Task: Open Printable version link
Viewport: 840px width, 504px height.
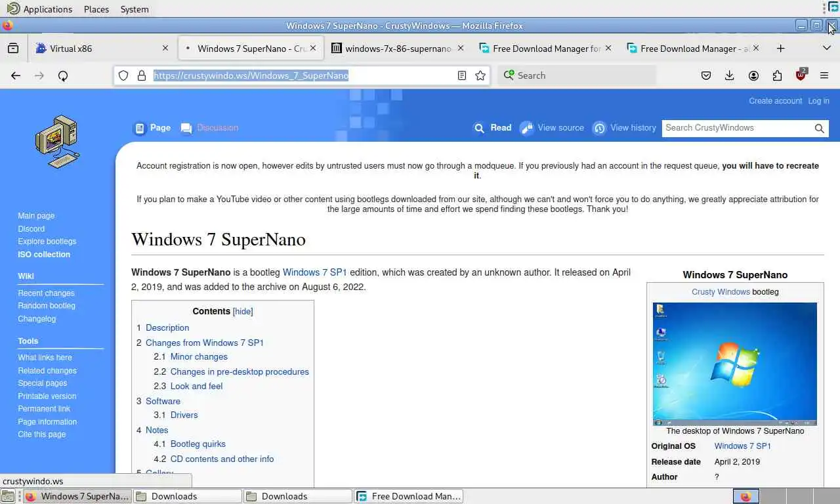Action: (x=47, y=396)
